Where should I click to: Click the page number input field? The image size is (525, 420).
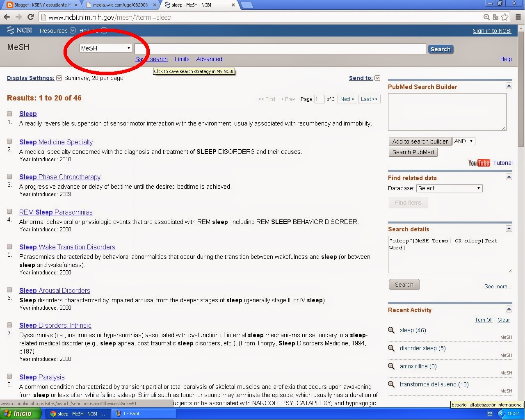[319, 99]
